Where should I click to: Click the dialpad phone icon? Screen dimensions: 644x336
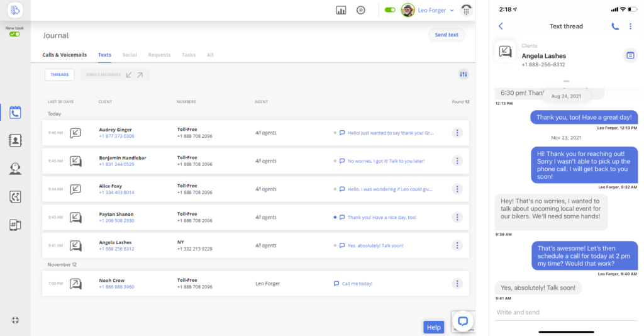(466, 10)
